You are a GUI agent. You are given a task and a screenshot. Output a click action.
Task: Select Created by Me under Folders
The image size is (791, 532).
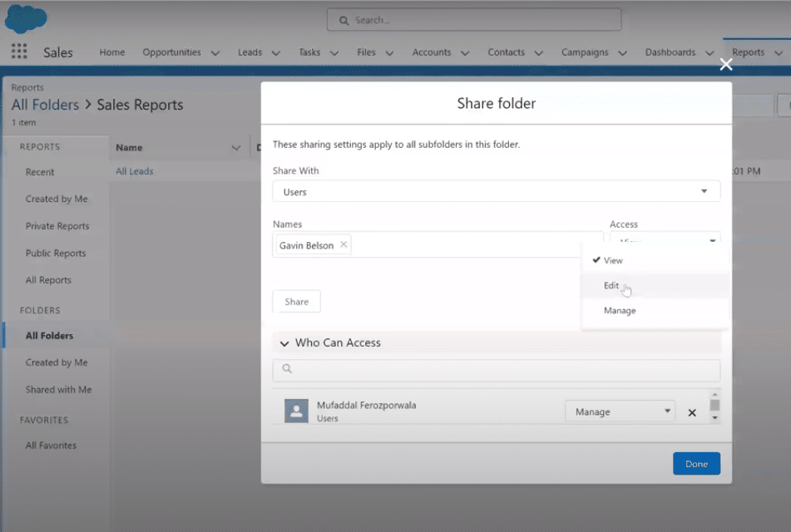57,362
